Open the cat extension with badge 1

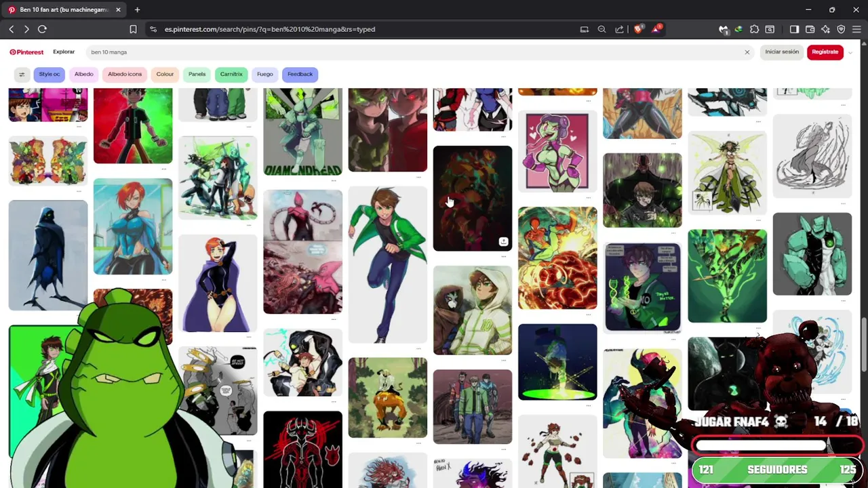724,29
